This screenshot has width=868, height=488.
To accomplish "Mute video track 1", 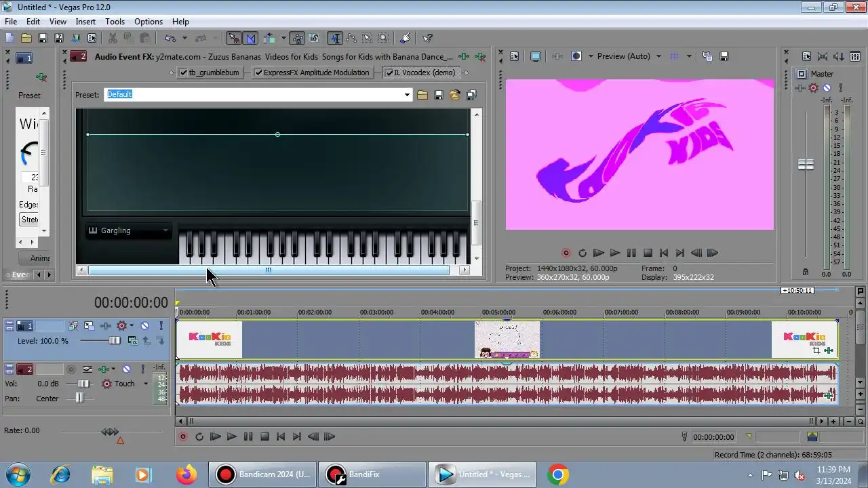I will click(144, 326).
